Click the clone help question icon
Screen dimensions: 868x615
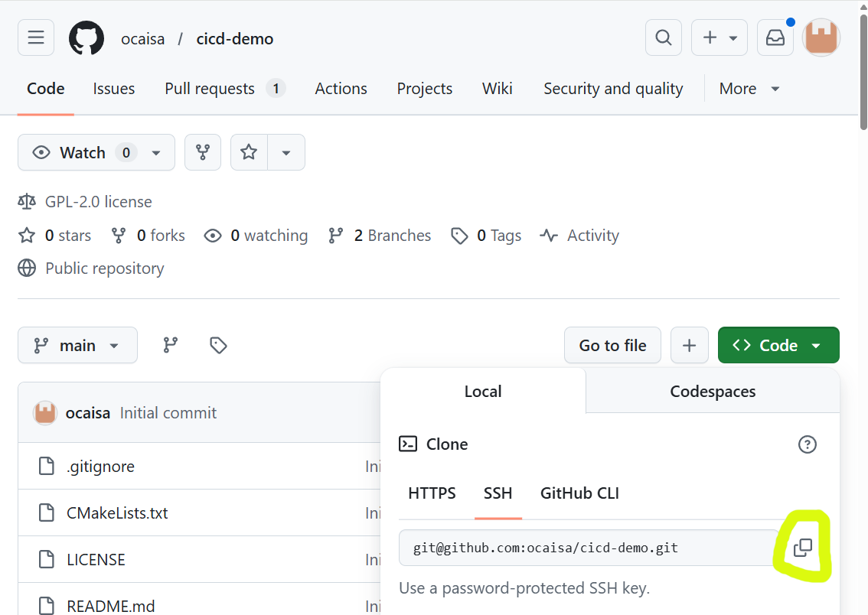click(x=807, y=444)
